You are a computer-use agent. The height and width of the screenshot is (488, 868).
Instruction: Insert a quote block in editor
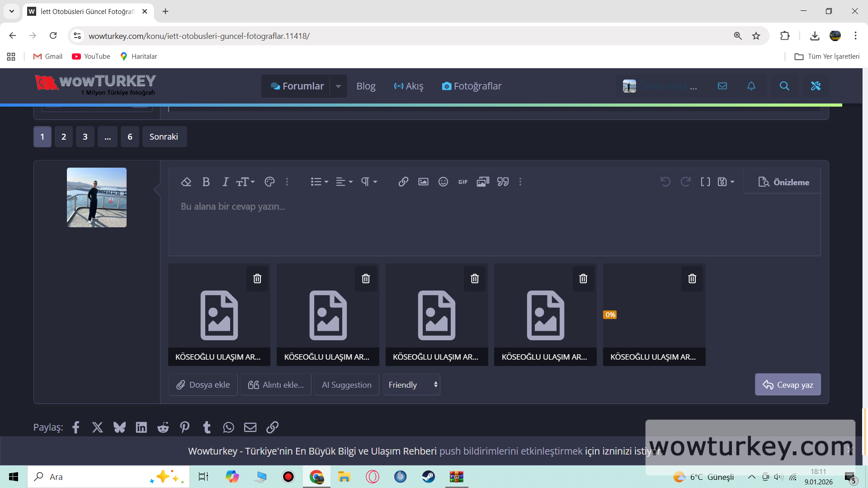coord(503,182)
